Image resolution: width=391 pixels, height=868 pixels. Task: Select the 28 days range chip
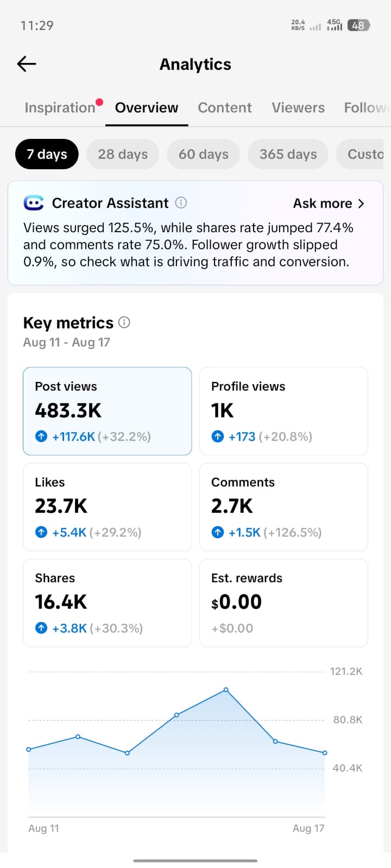[x=123, y=154]
